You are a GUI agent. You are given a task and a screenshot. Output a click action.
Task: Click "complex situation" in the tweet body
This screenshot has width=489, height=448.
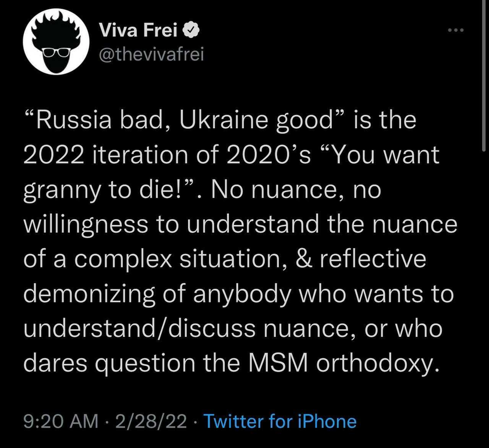pos(177,259)
